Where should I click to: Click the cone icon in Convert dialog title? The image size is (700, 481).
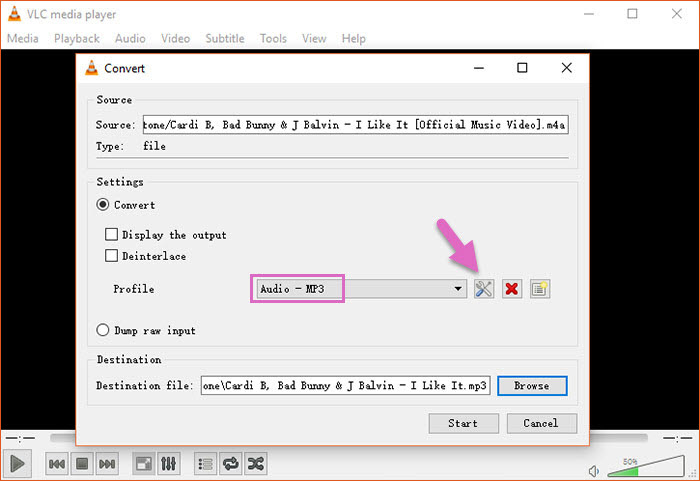coord(92,68)
